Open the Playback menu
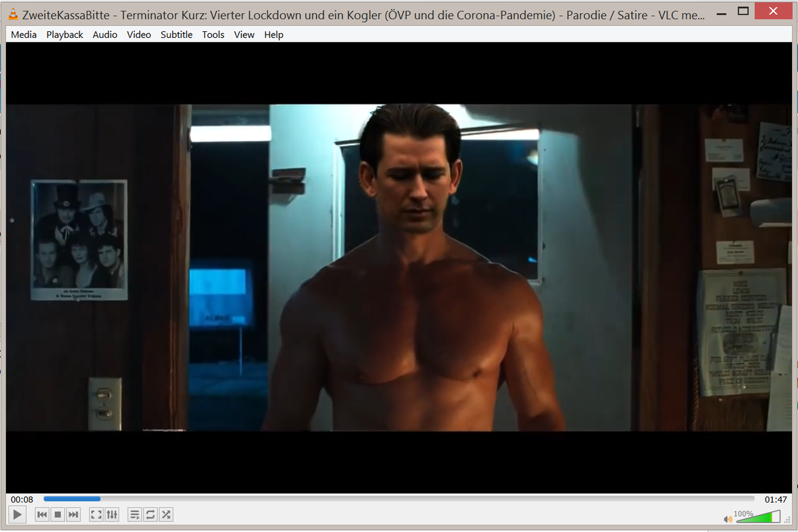 [65, 35]
